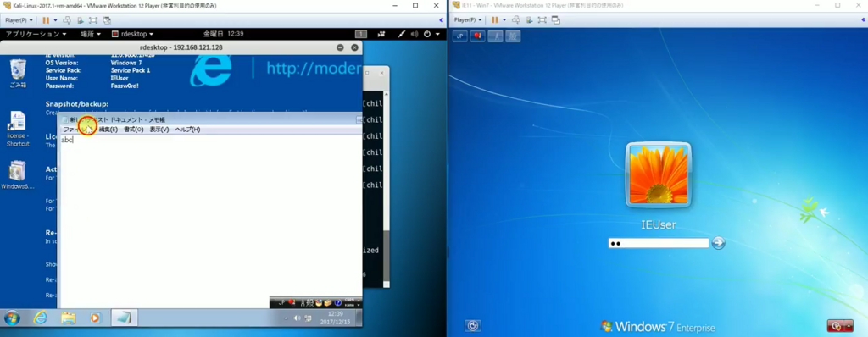Click the red IME icon on Win7 login screen
This screenshot has width=868, height=337.
click(x=478, y=36)
